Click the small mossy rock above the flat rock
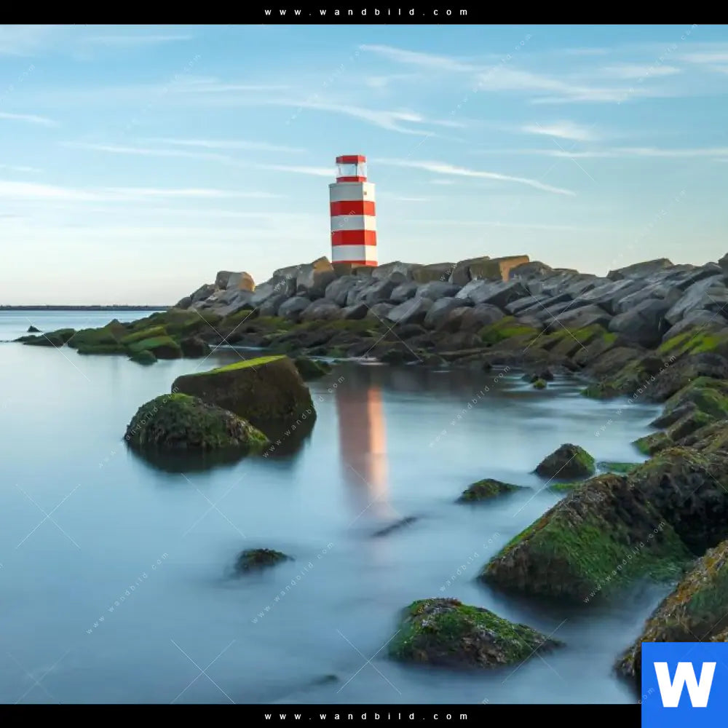The width and height of the screenshot is (728, 728). (566, 462)
